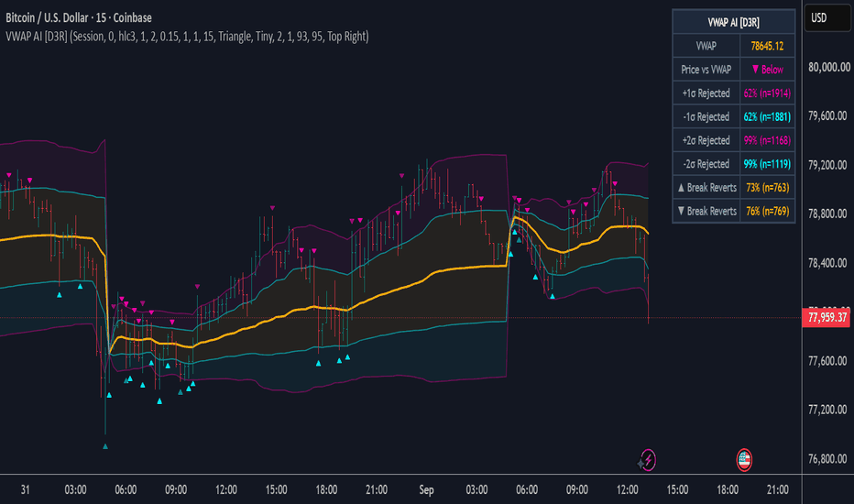Click the magenta down-triangle signal near chart top
Viewport: 854px width, 504px height.
pyautogui.click(x=402, y=175)
